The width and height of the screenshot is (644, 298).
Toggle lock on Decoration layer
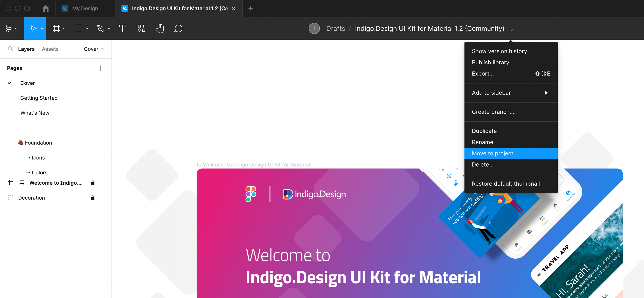(93, 198)
